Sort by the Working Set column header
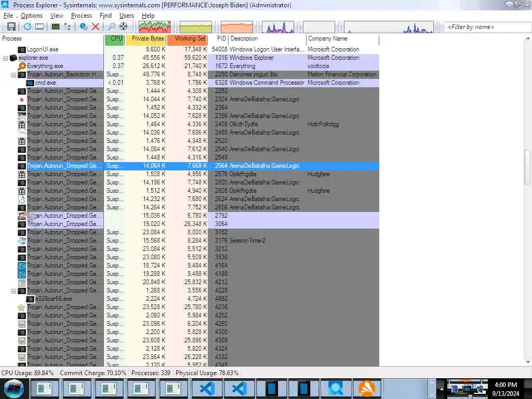532x399 pixels. tap(187, 38)
